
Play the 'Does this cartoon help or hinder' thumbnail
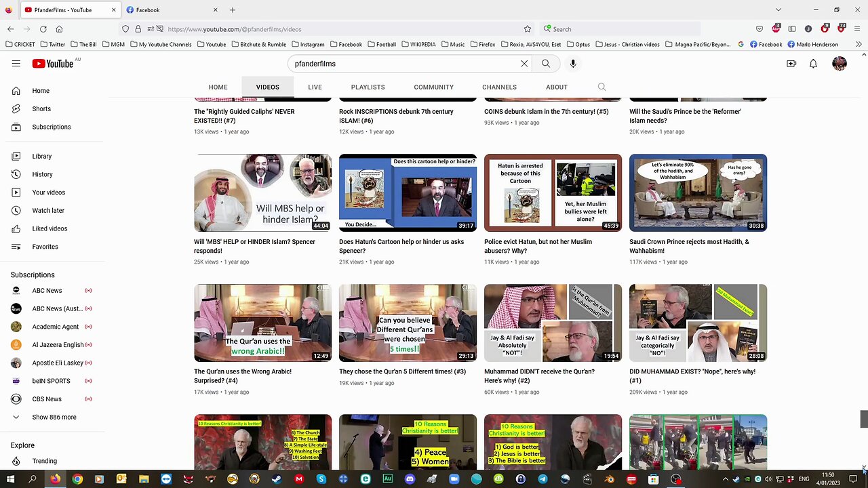coord(408,192)
